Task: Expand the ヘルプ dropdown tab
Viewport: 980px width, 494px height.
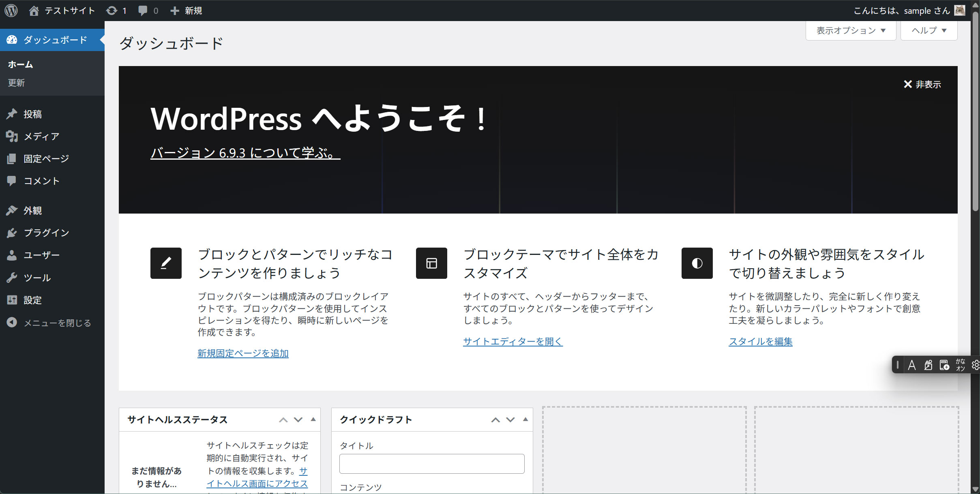Action: pos(929,31)
